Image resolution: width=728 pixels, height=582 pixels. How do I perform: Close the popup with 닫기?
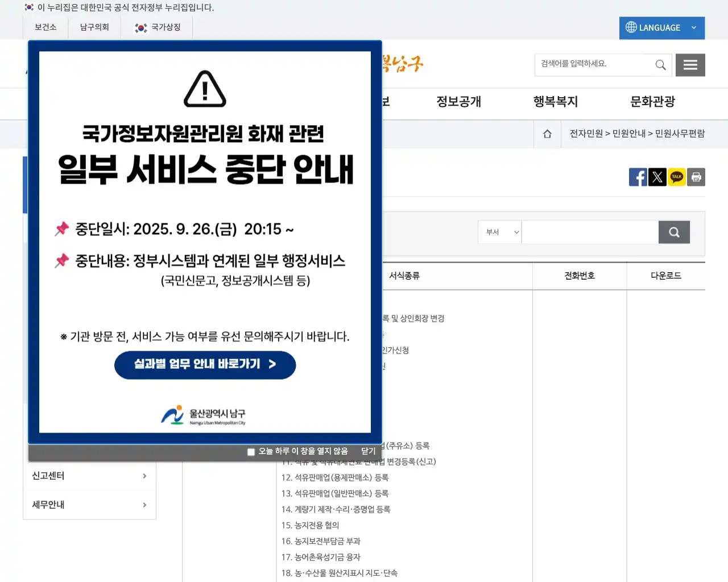(369, 451)
